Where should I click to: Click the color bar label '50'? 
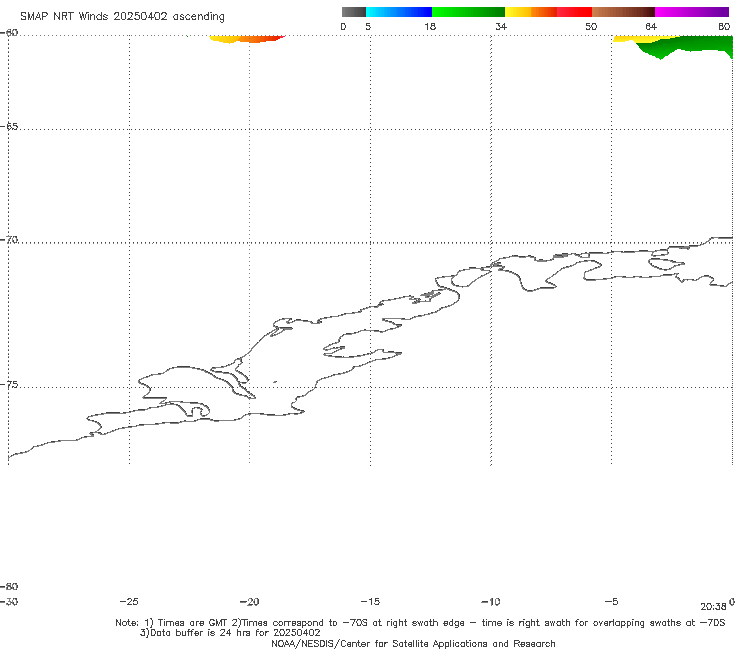point(591,26)
